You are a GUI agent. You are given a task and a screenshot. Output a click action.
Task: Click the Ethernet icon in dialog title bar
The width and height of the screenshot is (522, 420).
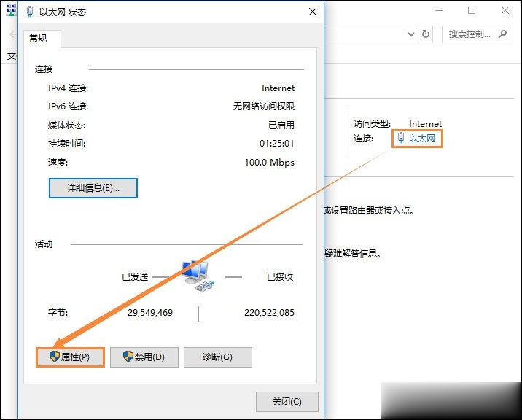30,12
